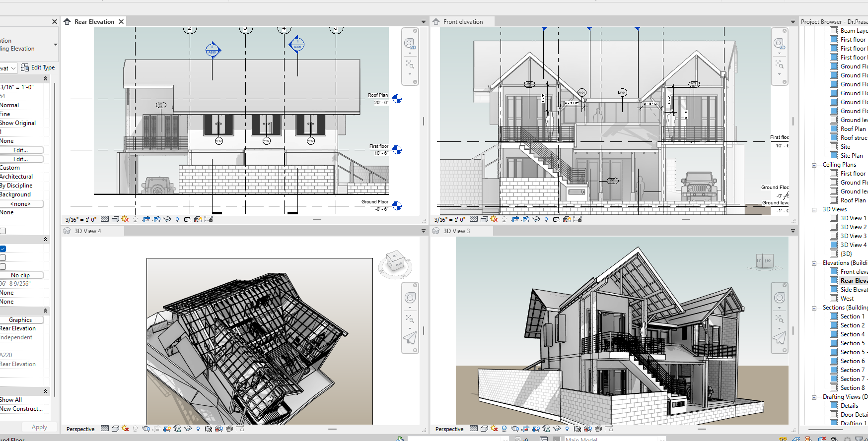The width and height of the screenshot is (868, 441).
Task: Open the view scale 3/16" = 1'-0" dropdown in Rear Elevation
Action: tap(81, 219)
